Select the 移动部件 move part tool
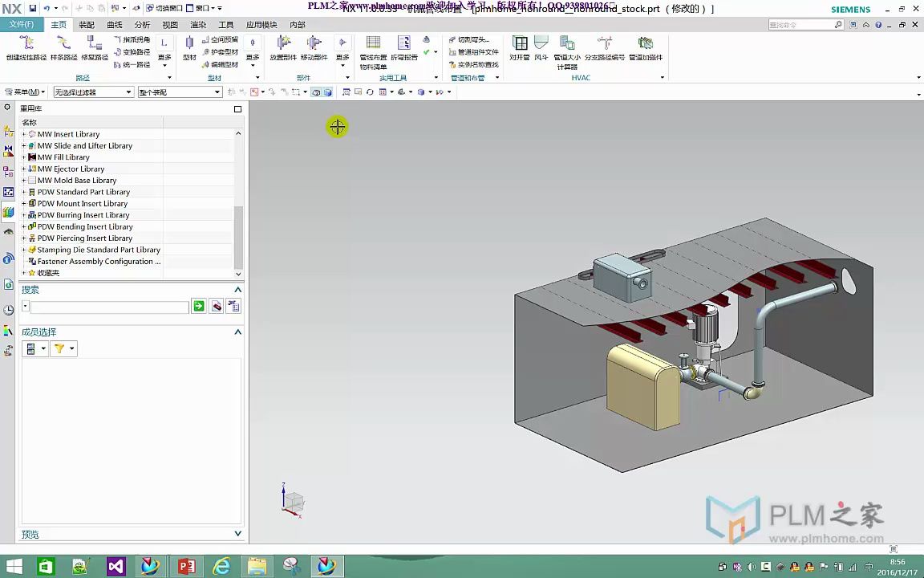The height and width of the screenshot is (578, 924). point(314,48)
